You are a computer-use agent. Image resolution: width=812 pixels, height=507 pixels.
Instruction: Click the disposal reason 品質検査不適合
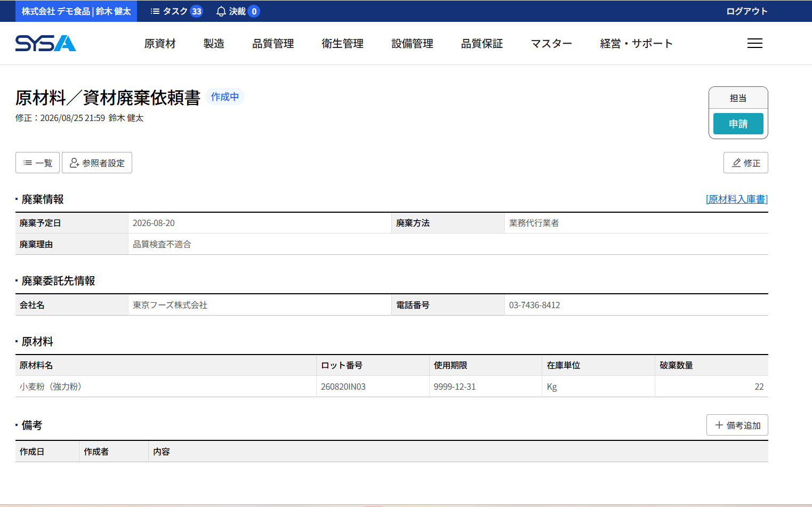pos(162,244)
